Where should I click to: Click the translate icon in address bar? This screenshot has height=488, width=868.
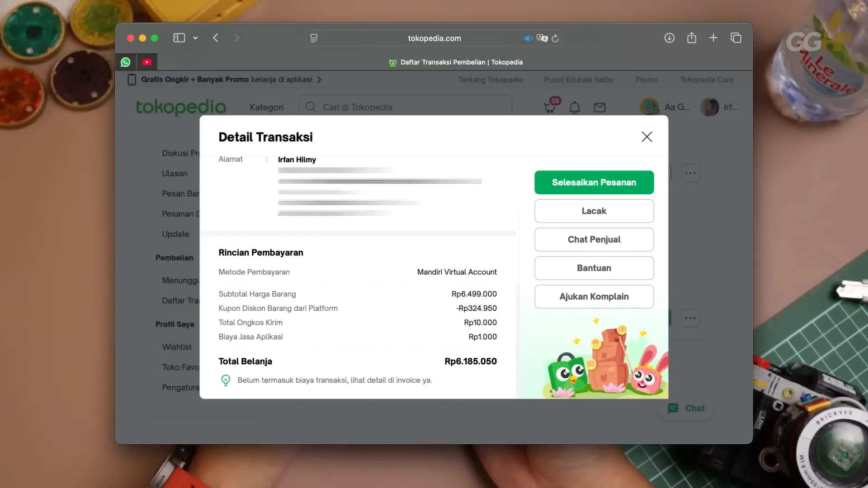(x=542, y=38)
